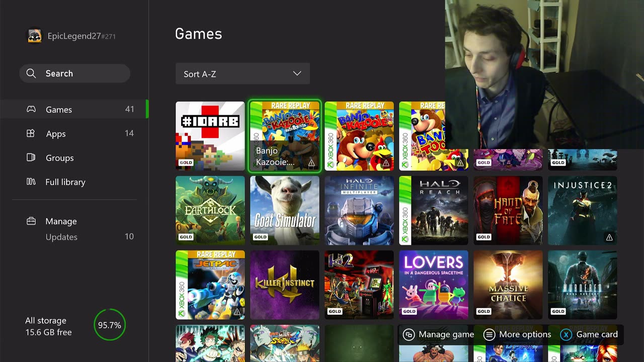The image size is (644, 362).
Task: Click Gold badge on Killer Instinct 2 tile
Action: 335,311
